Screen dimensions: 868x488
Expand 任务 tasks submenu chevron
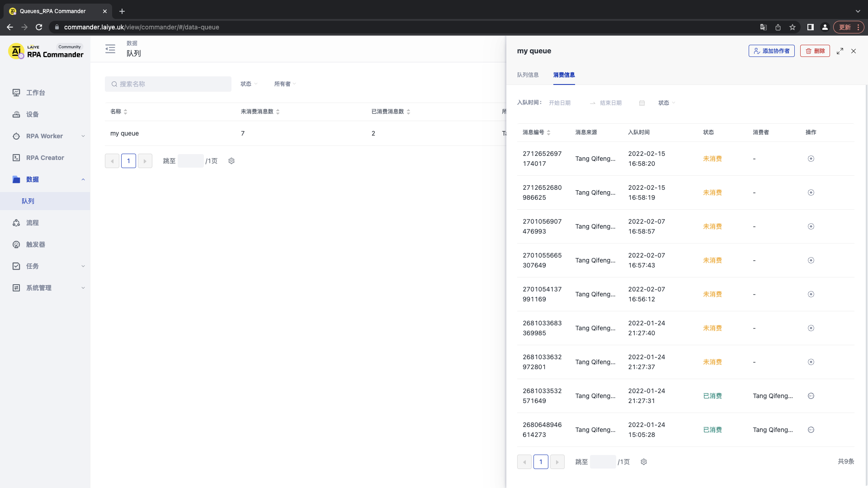pyautogui.click(x=83, y=266)
